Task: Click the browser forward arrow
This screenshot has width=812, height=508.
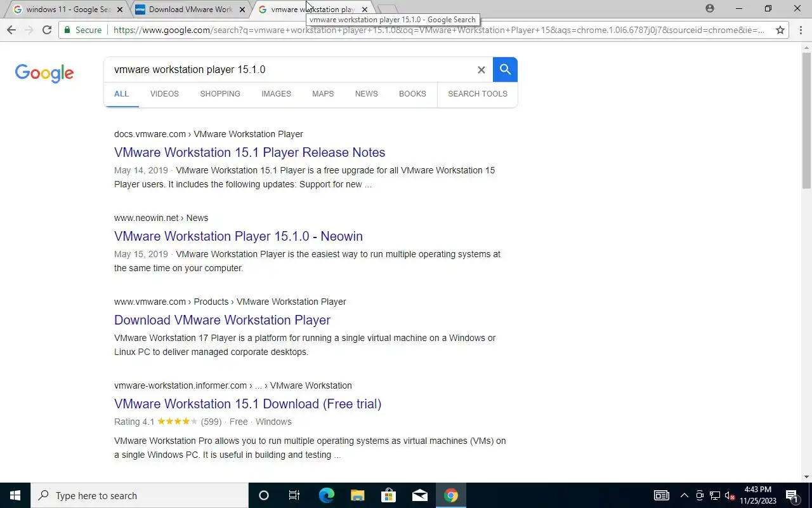Action: pos(29,30)
